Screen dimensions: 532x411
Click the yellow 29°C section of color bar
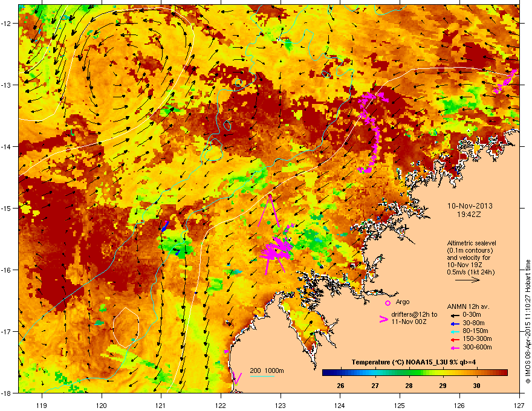[443, 373]
